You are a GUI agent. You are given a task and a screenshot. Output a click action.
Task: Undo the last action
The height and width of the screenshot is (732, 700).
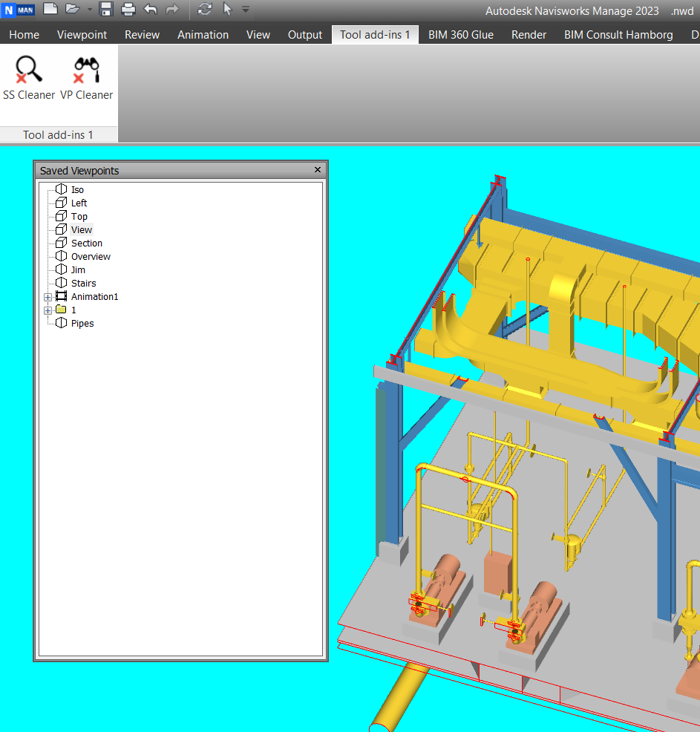pos(151,10)
